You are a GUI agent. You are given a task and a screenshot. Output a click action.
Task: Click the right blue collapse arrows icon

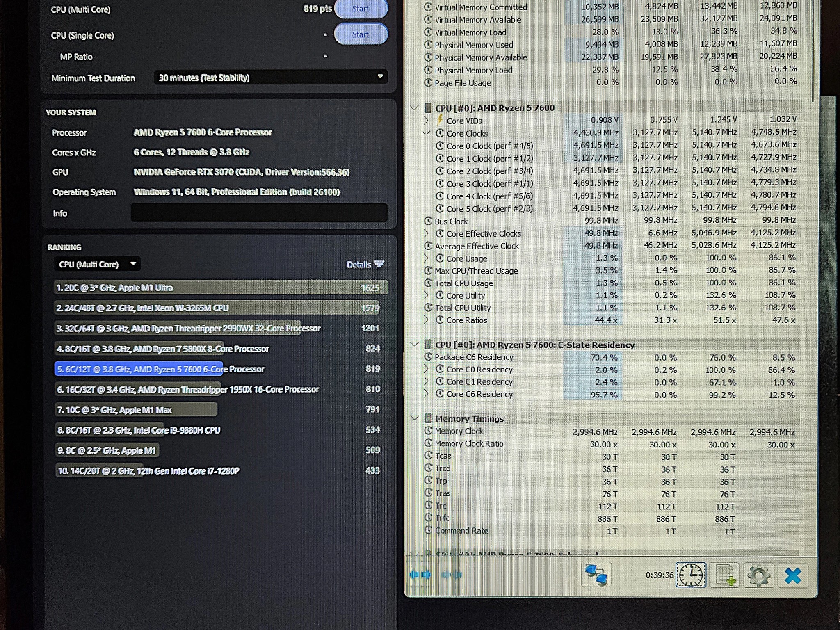coord(451,575)
